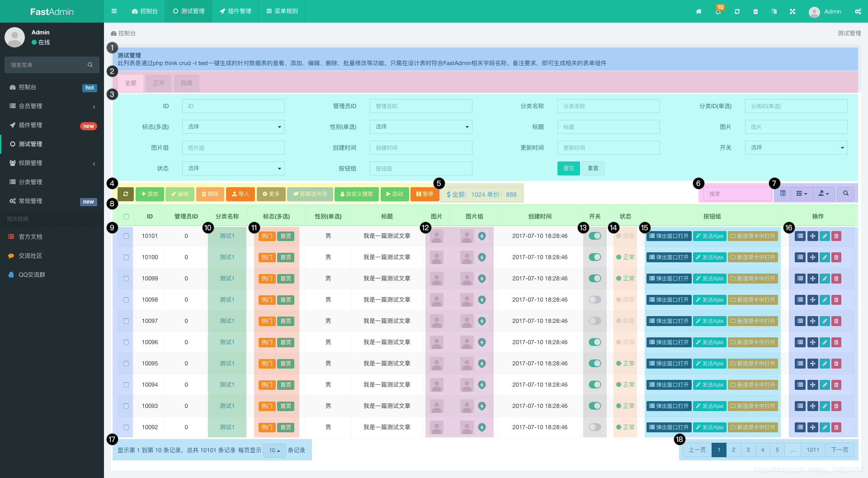Expand the 权限管理 sidebar menu
868x478 pixels.
[52, 163]
